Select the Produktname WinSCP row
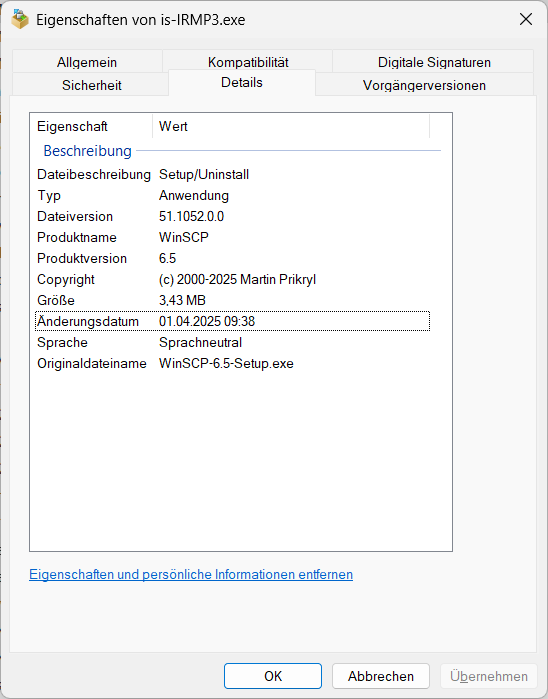548x699 pixels. (x=232, y=237)
